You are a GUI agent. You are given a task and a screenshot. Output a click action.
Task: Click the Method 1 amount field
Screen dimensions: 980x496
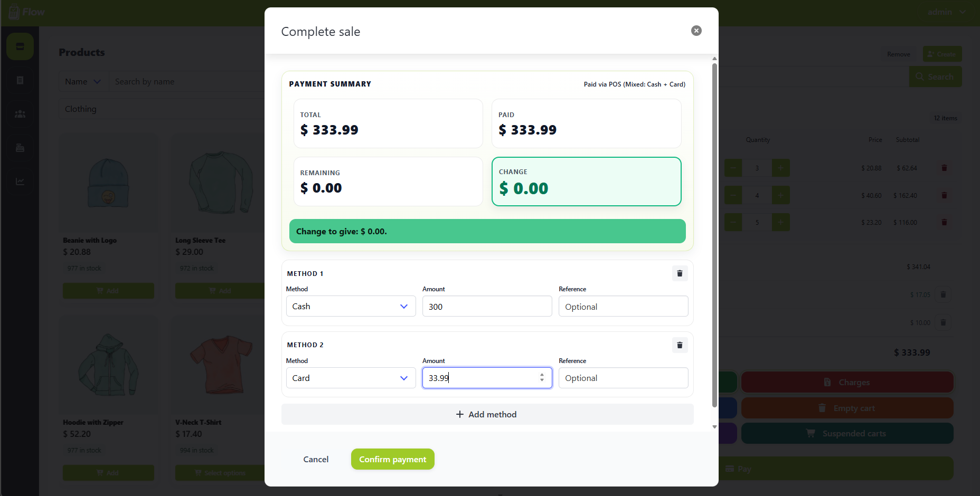tap(487, 306)
